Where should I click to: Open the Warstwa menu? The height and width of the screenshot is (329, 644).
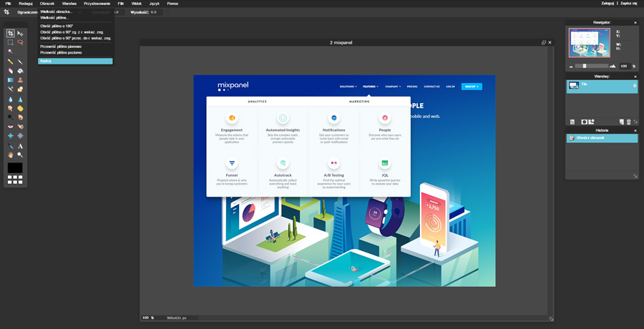click(x=69, y=4)
